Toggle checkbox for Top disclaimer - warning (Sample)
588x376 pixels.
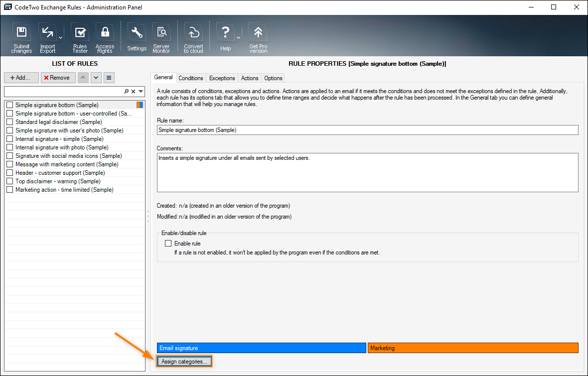pyautogui.click(x=10, y=181)
